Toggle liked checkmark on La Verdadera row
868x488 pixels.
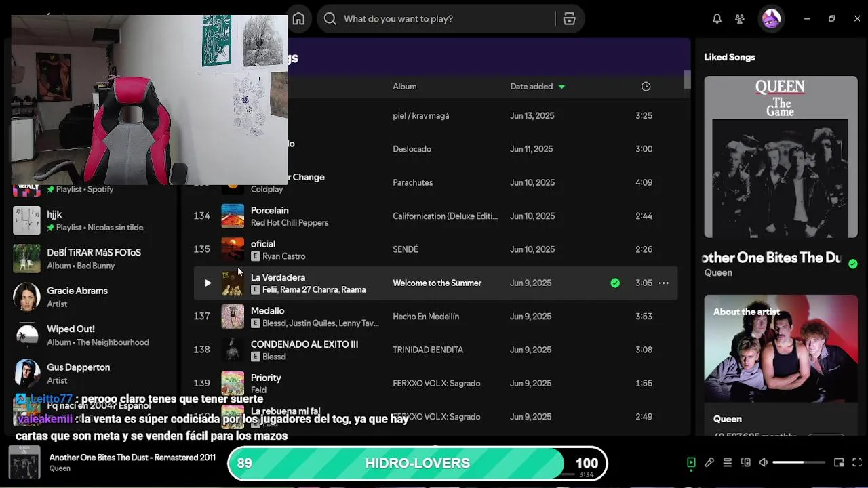pos(615,283)
